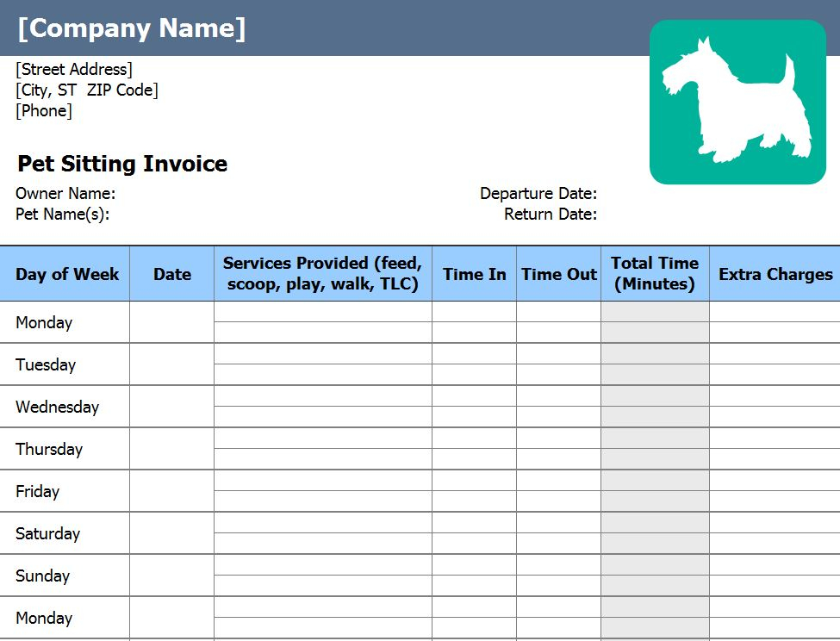Image resolution: width=840 pixels, height=641 pixels.
Task: Click the Tuesday cell
Action: click(65, 364)
